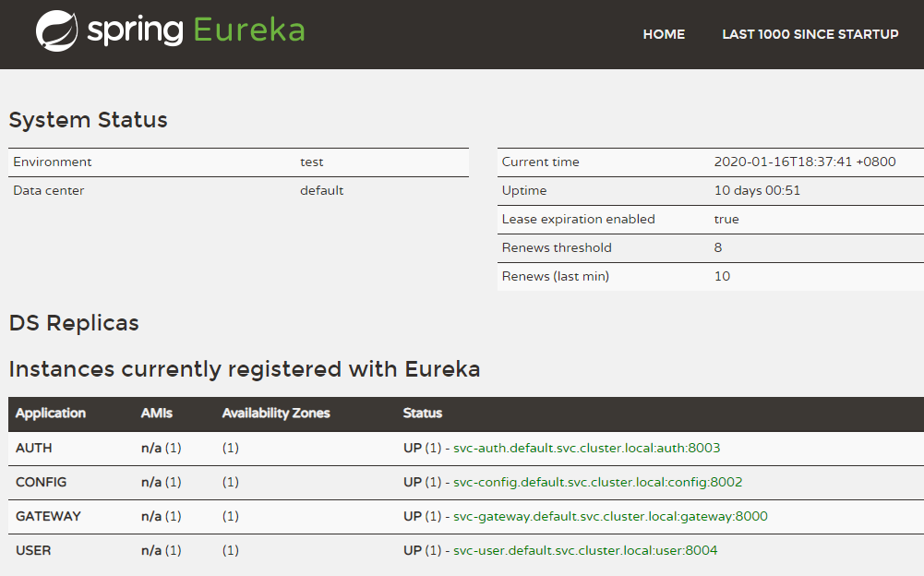924x576 pixels.
Task: Click the Availability Zones column header
Action: pos(276,414)
